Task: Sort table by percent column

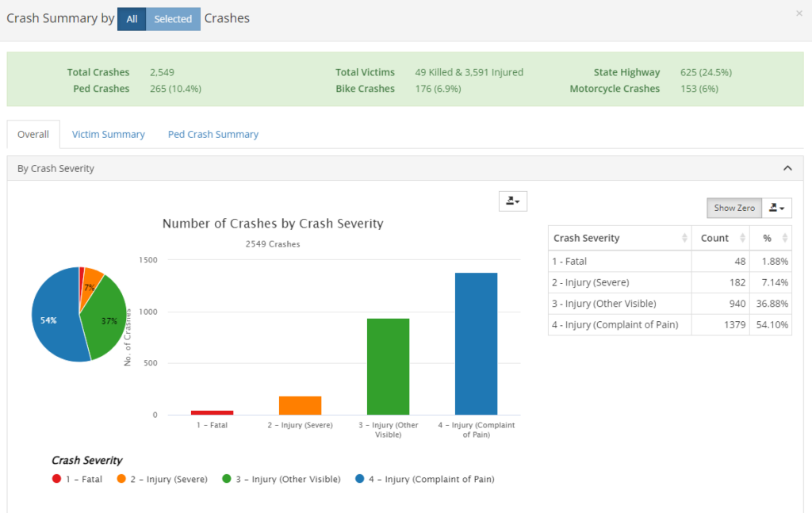Action: [x=771, y=238]
